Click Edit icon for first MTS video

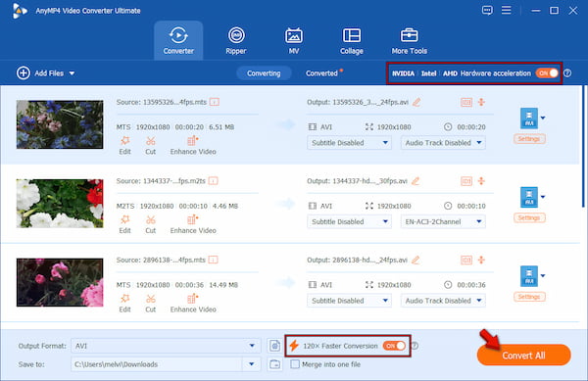tap(124, 141)
